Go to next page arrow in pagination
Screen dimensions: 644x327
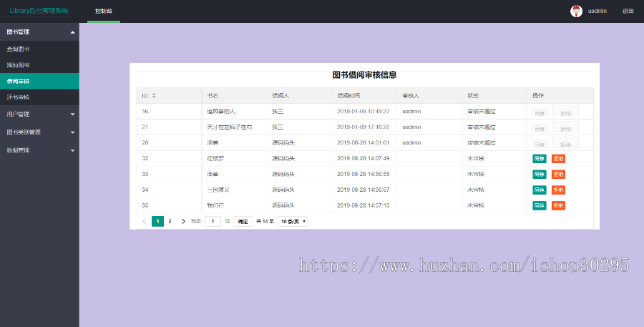[183, 221]
